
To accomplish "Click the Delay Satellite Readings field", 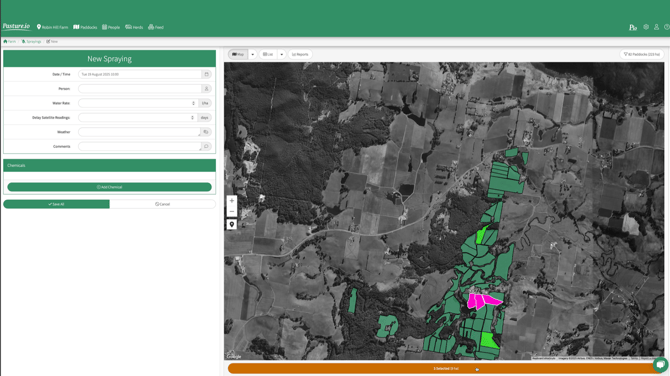I will click(x=138, y=118).
